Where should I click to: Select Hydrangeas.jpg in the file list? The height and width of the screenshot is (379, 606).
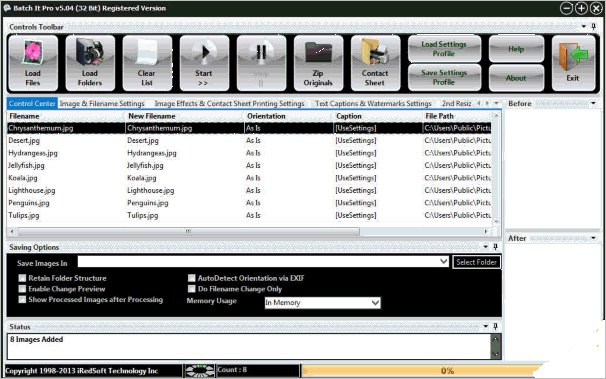pyautogui.click(x=249, y=153)
